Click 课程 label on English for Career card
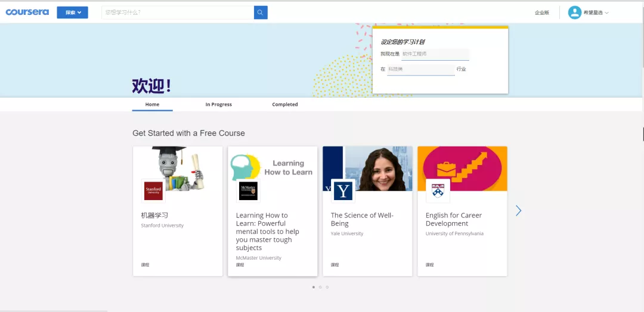This screenshot has height=312, width=644. click(429, 265)
